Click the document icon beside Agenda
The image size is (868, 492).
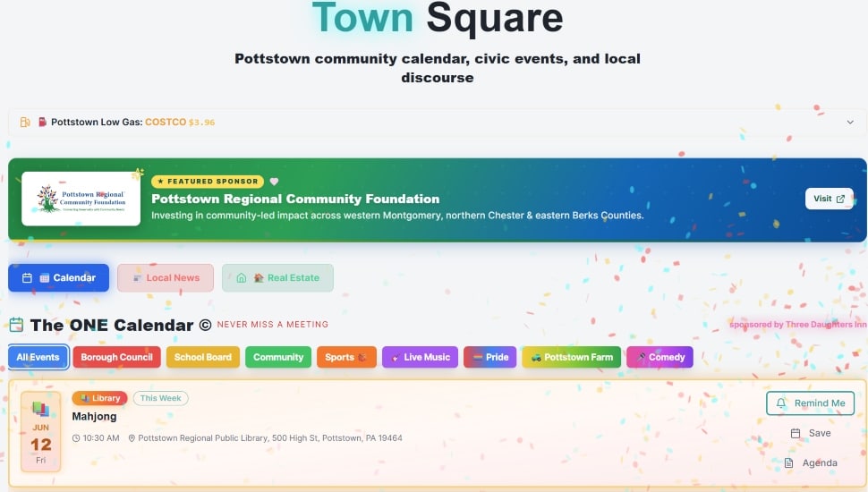click(x=789, y=462)
